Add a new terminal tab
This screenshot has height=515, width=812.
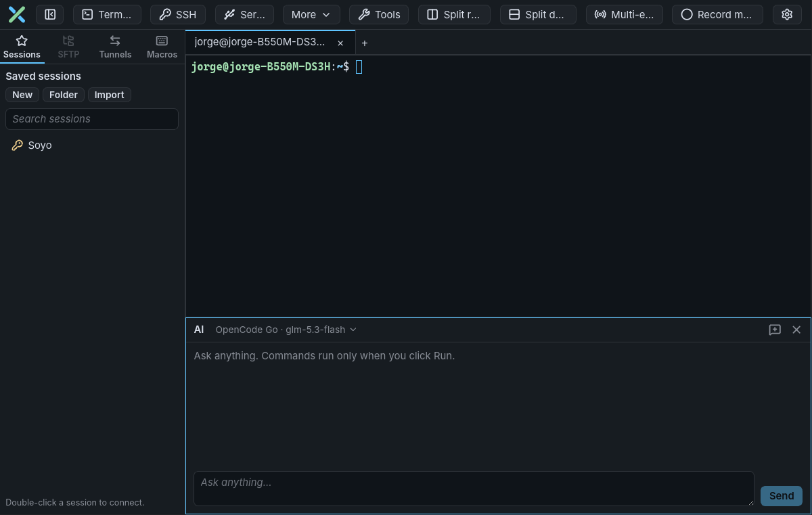coord(365,43)
